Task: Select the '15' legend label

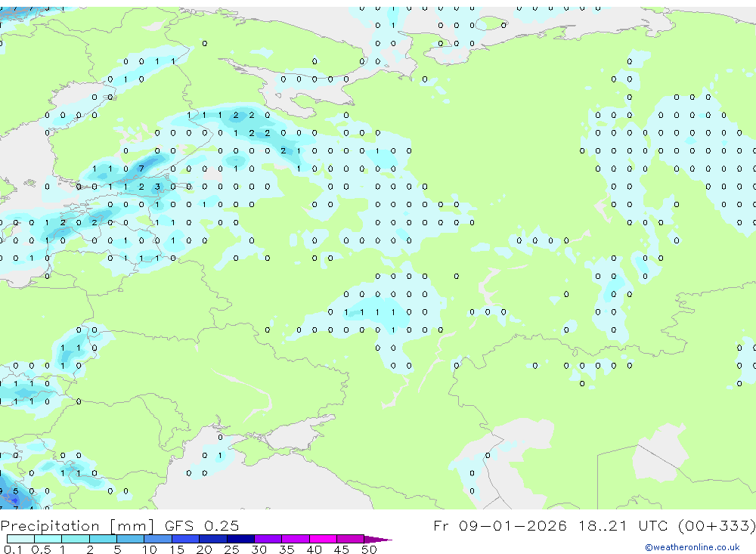Action: [x=177, y=549]
